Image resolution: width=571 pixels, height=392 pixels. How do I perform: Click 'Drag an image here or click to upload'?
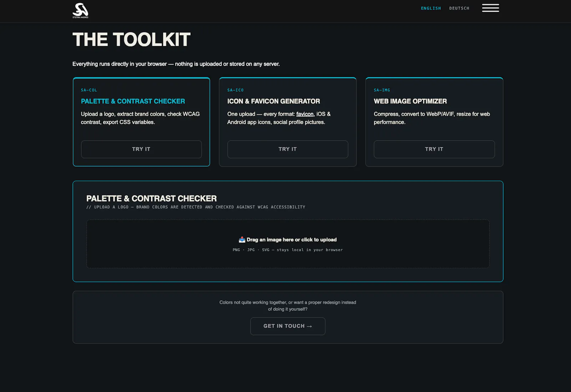[x=292, y=240]
